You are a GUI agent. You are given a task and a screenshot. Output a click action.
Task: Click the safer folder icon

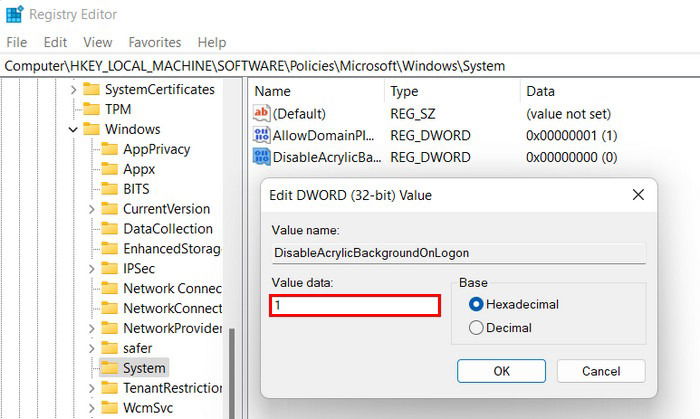(109, 348)
